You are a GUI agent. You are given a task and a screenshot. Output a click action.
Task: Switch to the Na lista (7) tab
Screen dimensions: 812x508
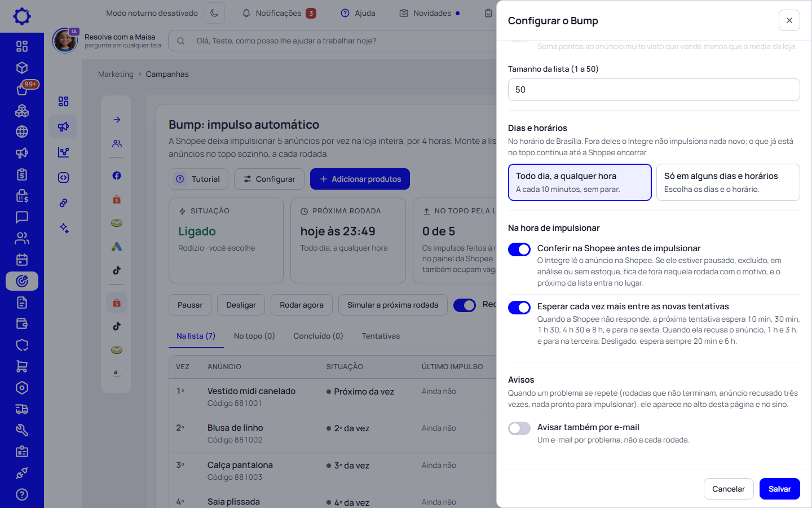(196, 336)
